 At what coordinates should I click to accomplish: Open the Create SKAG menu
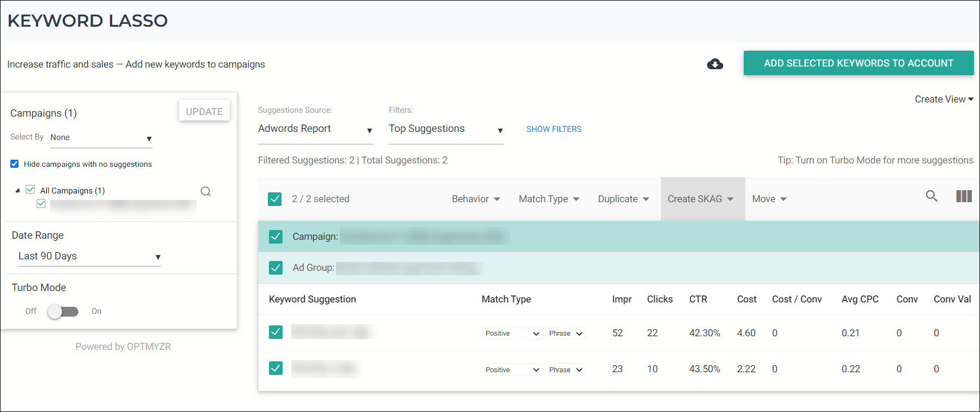(x=703, y=199)
